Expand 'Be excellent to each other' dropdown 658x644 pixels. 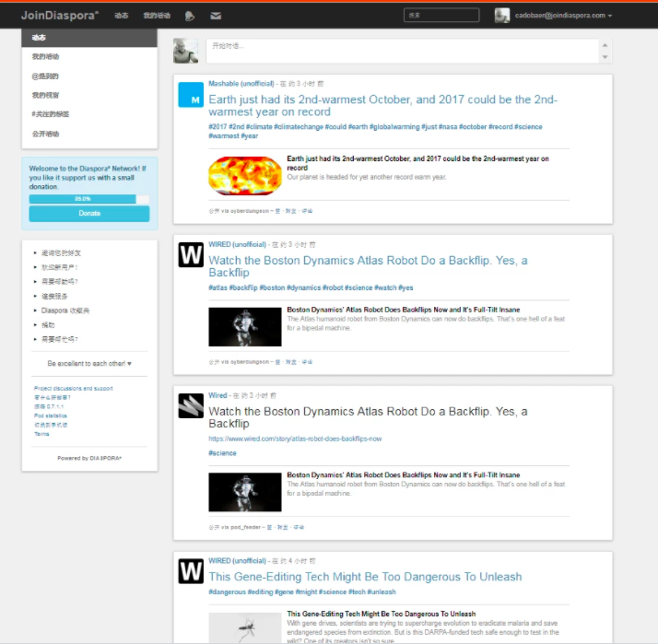(x=89, y=363)
